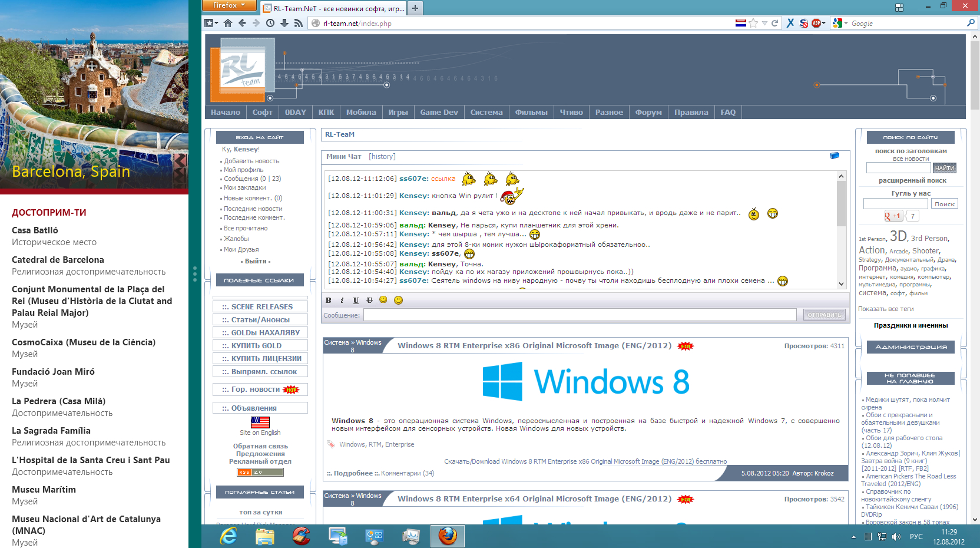Open the bookmarks menu star icon
This screenshot has height=548, width=980.
(211, 23)
